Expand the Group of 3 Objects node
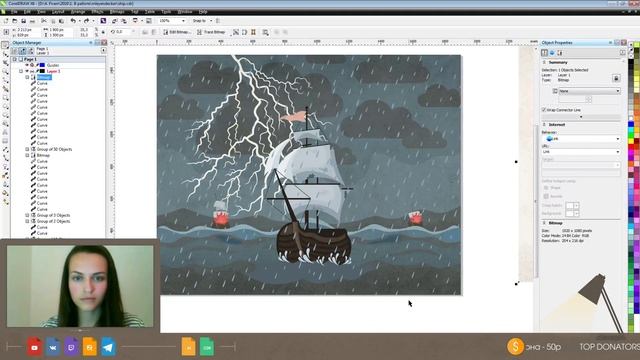 27,215
